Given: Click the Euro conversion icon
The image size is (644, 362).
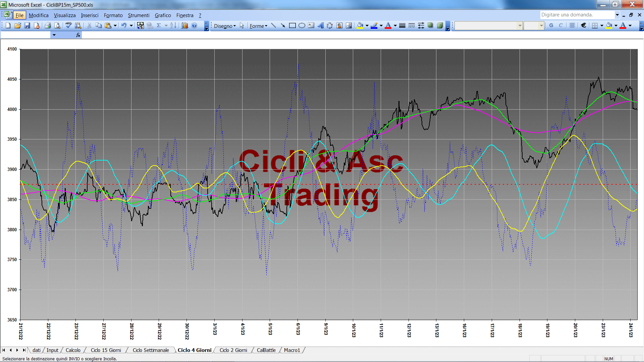Looking at the screenshot, I should click(x=141, y=25).
